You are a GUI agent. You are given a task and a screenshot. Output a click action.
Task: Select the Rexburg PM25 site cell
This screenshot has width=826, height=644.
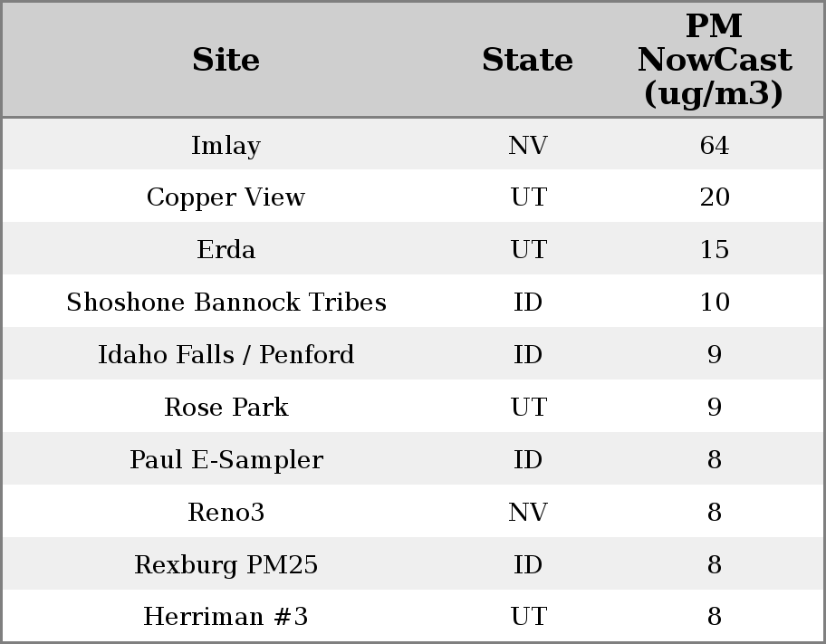pos(226,565)
